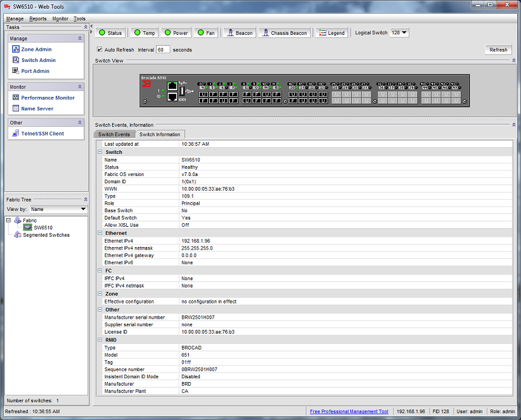Click the User: admin status bar entry
The image size is (521, 420).
coord(469,411)
